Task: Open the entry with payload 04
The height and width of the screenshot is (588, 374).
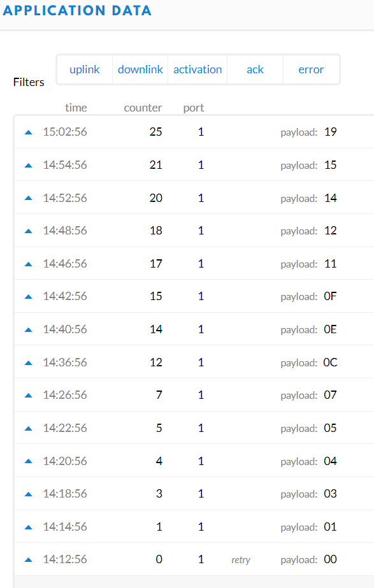Action: pos(194,461)
